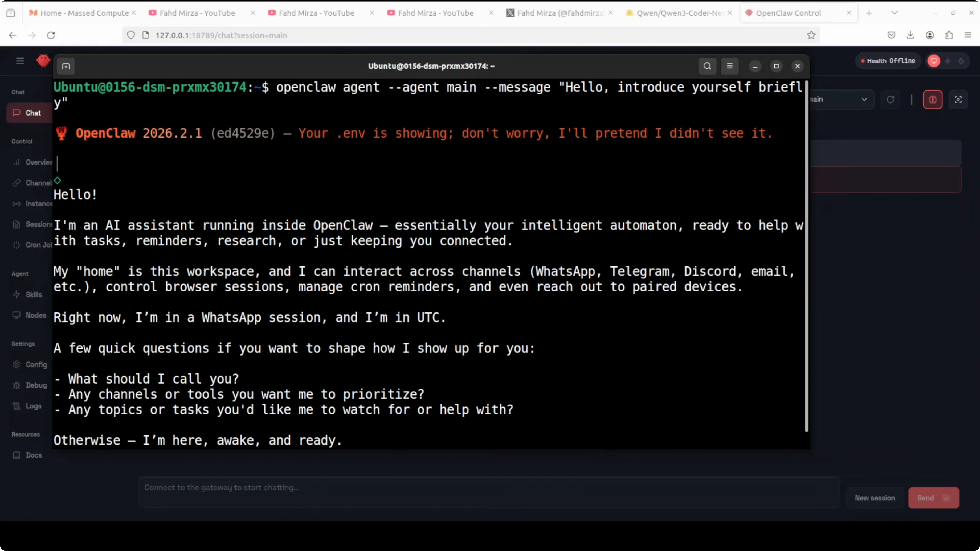Collapse the sidebar with hamburger icon
980x551 pixels.
pyautogui.click(x=20, y=61)
